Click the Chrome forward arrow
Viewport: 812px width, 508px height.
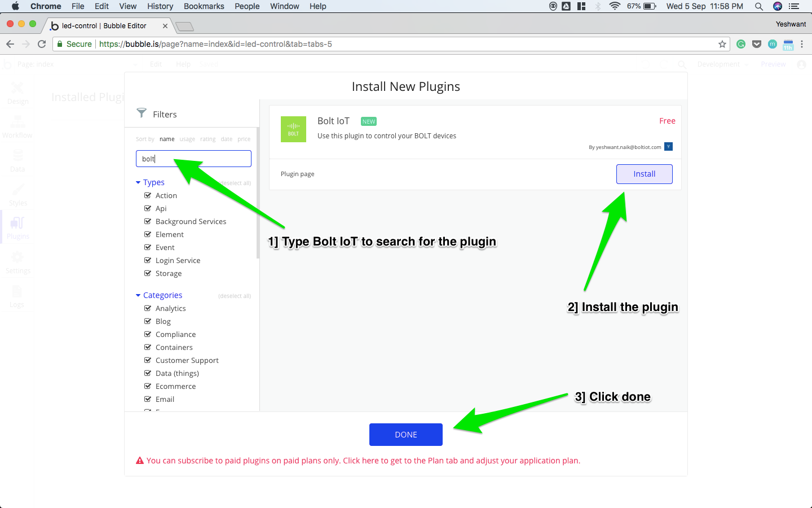click(x=25, y=44)
